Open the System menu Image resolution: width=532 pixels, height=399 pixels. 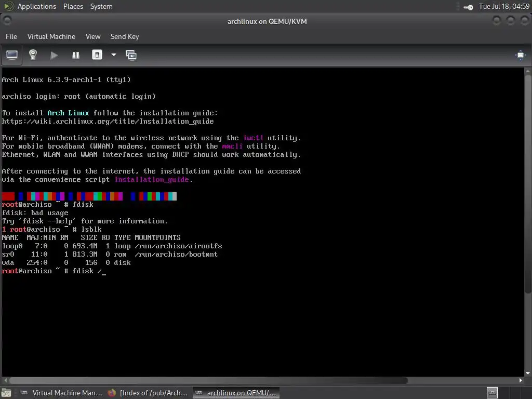tap(101, 6)
